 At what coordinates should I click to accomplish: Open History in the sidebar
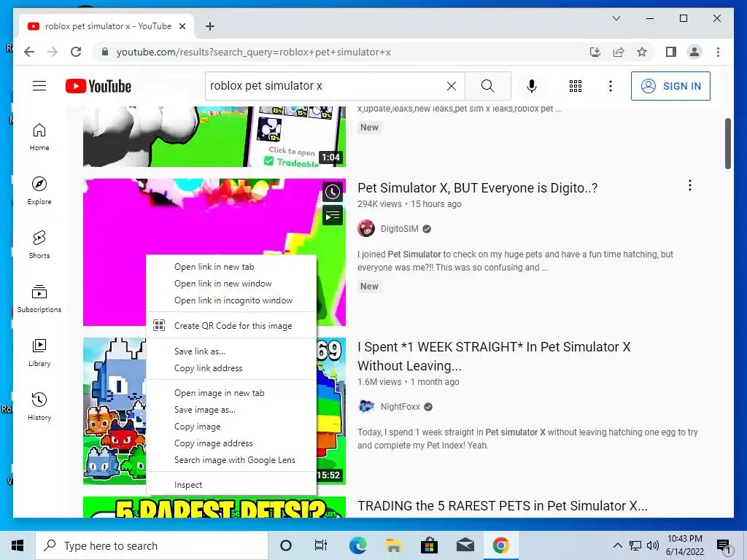pos(39,407)
